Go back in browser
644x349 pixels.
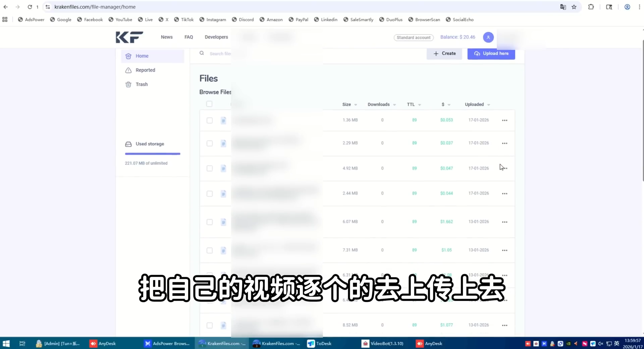pos(6,7)
